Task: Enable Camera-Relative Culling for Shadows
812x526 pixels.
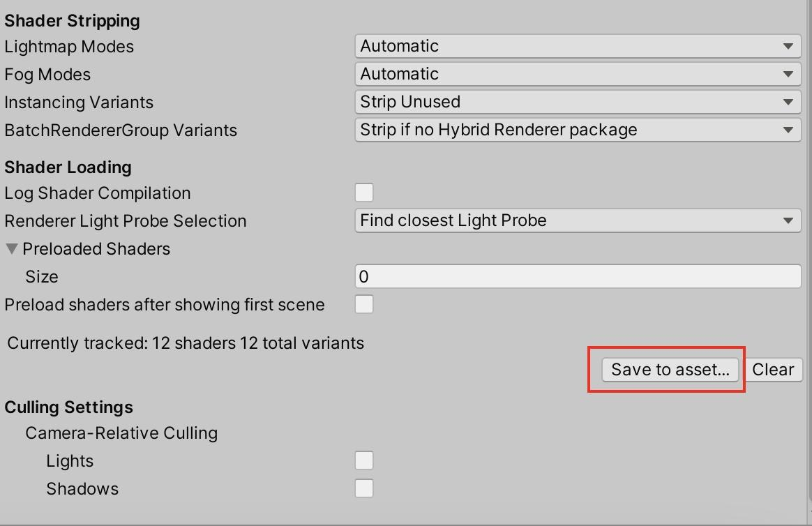Action: click(364, 488)
